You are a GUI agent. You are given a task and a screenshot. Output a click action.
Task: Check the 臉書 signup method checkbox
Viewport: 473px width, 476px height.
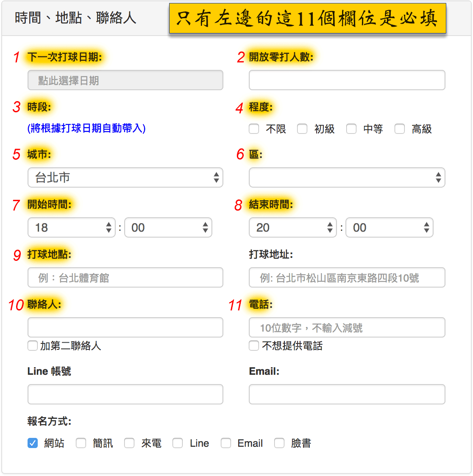pyautogui.click(x=279, y=443)
